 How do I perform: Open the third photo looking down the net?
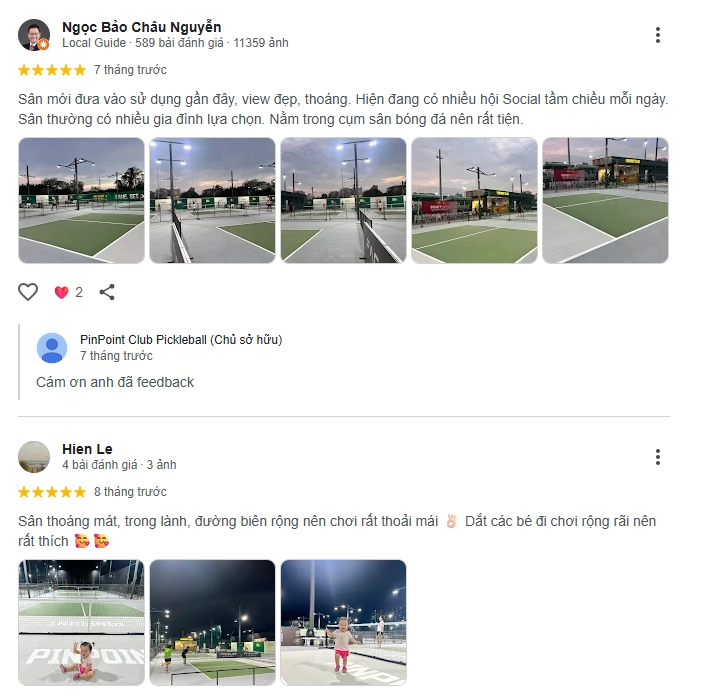click(x=344, y=200)
